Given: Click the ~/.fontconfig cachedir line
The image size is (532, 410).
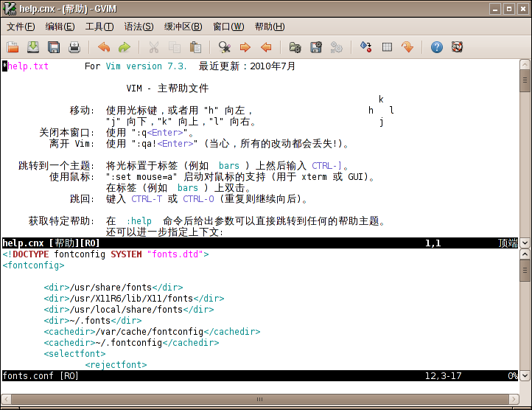Looking at the screenshot, I should (x=131, y=343).
